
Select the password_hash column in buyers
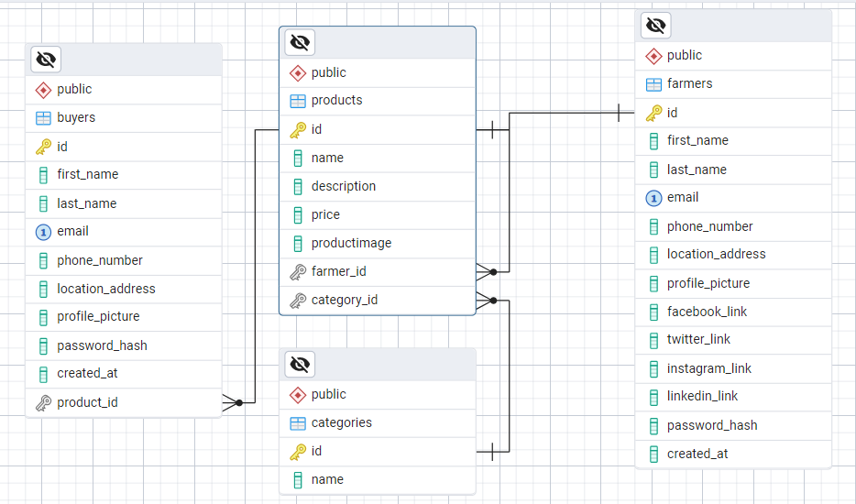[102, 345]
